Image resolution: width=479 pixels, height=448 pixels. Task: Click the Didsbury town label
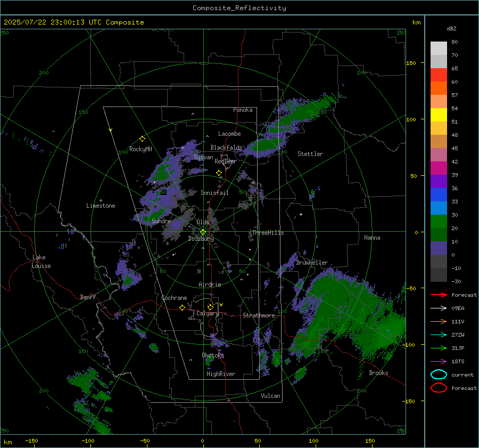click(x=201, y=239)
